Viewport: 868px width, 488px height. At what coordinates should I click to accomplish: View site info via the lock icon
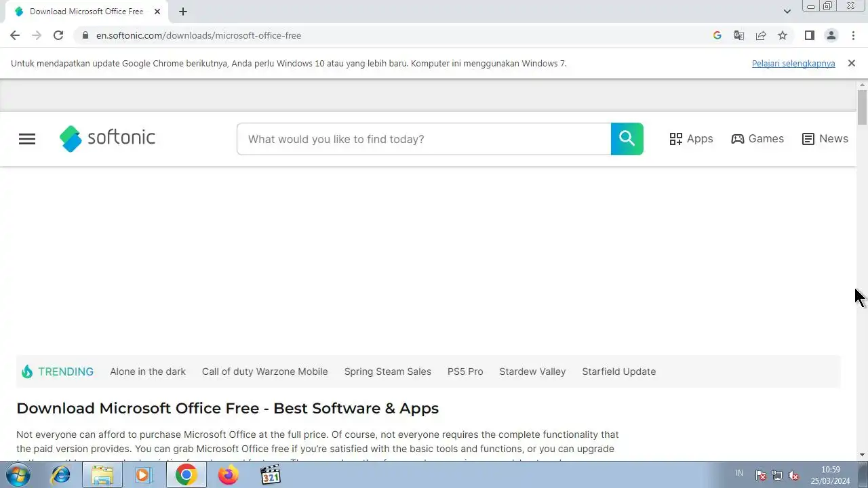click(x=85, y=35)
